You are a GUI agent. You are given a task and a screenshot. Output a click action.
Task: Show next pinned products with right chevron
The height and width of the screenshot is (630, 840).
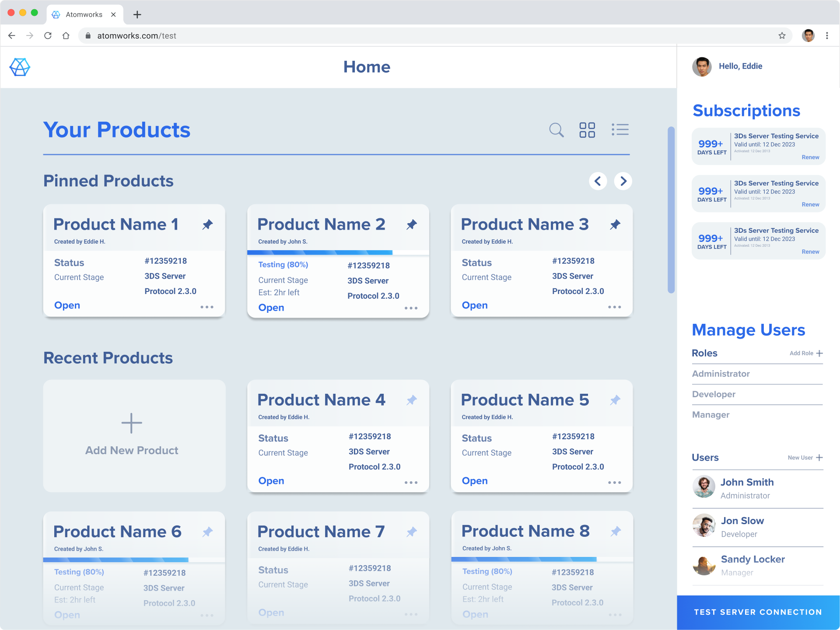click(x=623, y=181)
